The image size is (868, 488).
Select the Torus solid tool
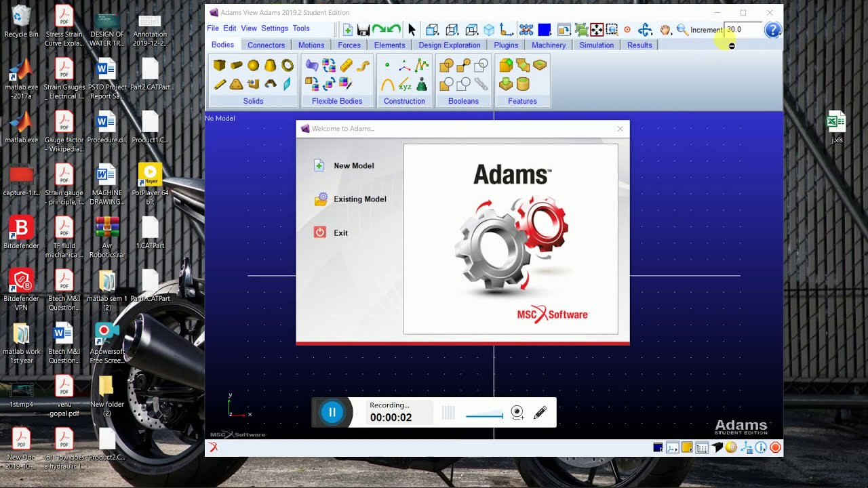coord(288,66)
